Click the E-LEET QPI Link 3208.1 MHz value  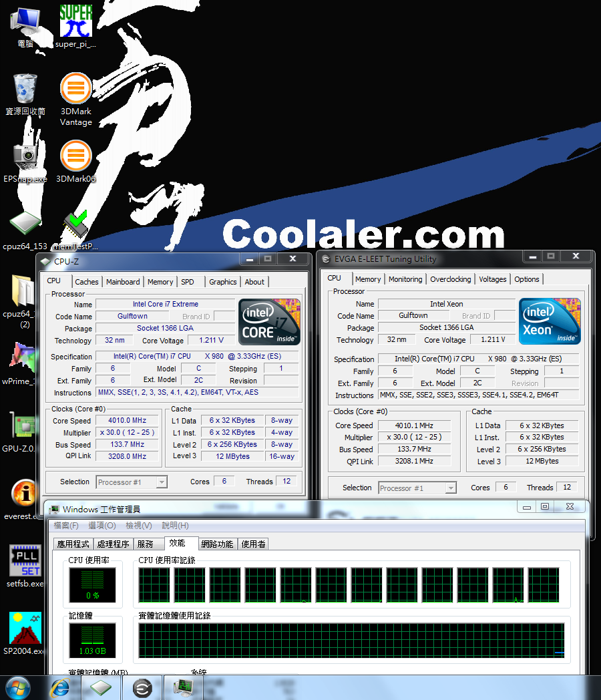click(414, 461)
